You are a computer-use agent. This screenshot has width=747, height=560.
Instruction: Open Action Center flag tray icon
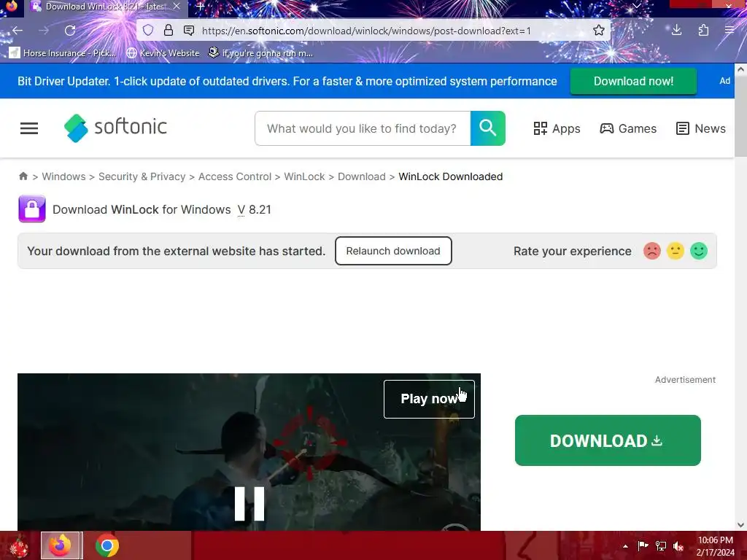[x=643, y=546]
